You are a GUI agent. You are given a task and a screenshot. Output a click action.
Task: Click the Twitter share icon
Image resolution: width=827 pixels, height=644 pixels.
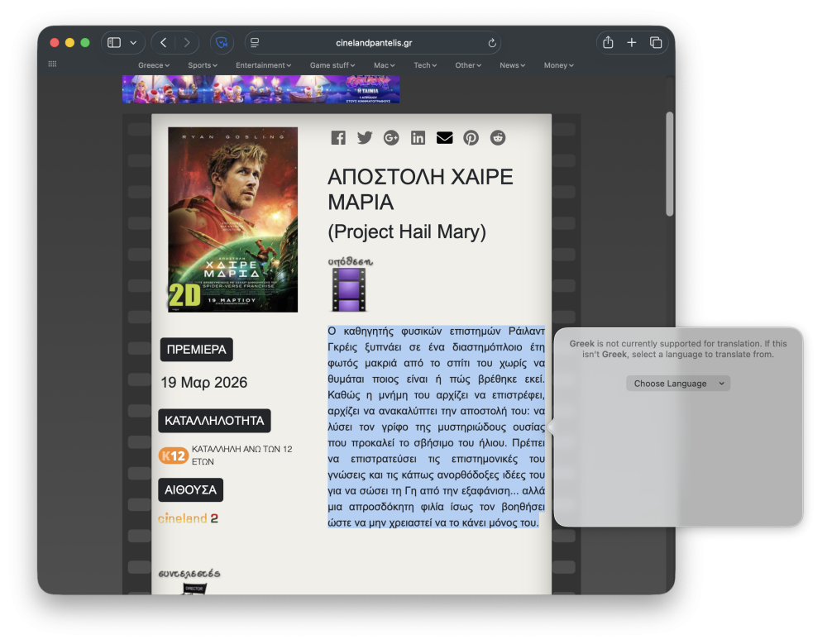(x=365, y=138)
